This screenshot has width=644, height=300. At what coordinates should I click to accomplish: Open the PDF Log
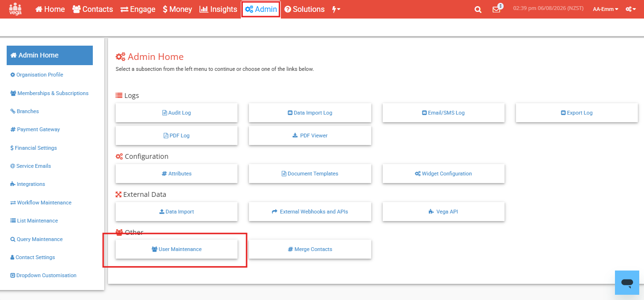(177, 135)
